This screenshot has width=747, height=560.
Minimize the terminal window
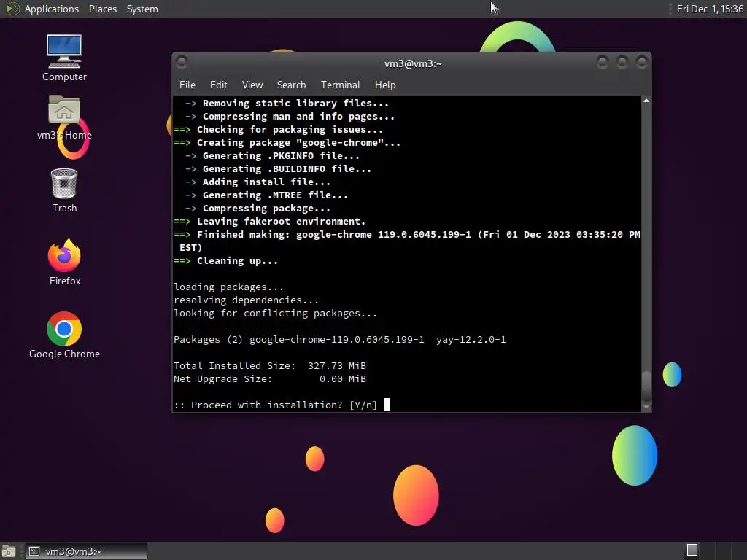point(602,62)
